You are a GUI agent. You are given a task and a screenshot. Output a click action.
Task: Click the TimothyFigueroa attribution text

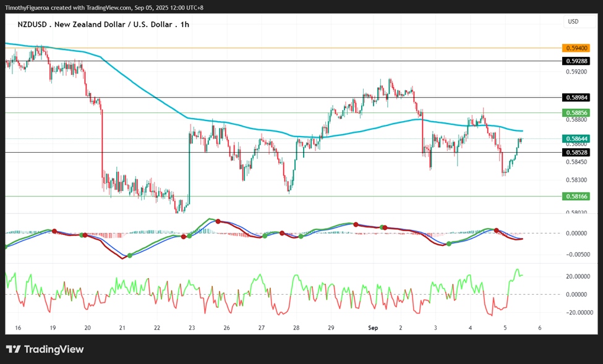[105, 7]
